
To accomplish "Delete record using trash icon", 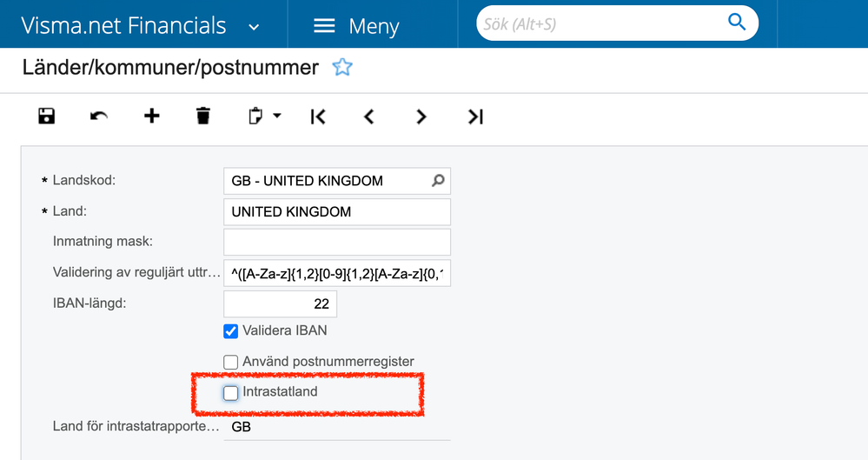I will coord(202,116).
